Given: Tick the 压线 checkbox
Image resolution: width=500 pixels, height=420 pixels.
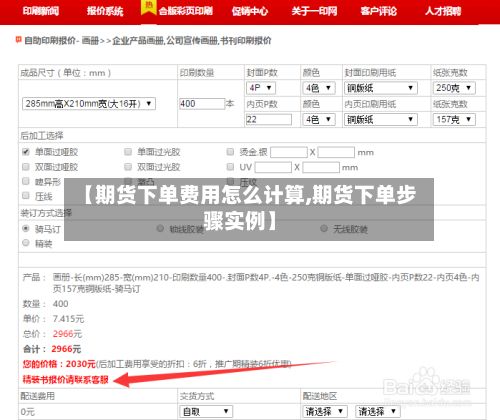Looking at the screenshot, I should click(26, 196).
